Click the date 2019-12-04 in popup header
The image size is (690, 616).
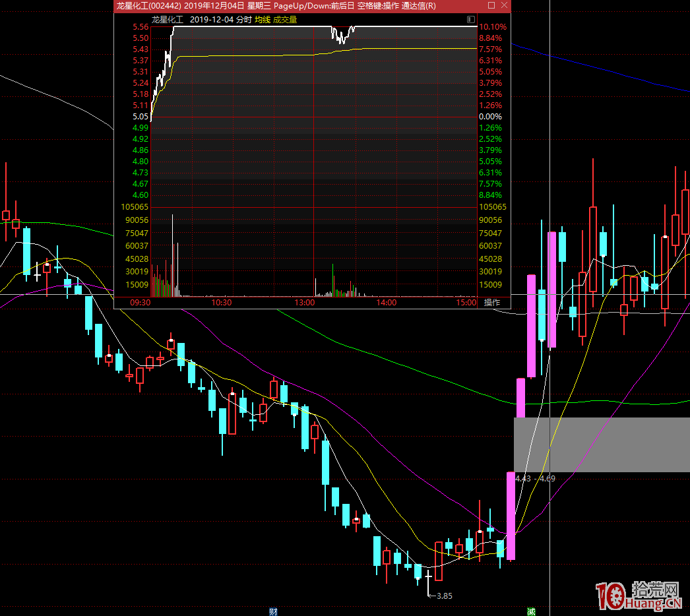click(212, 19)
